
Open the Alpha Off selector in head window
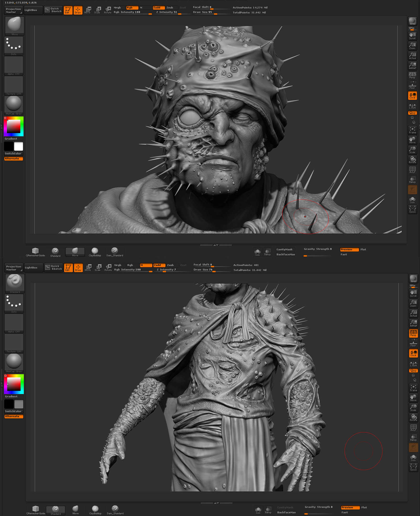click(x=14, y=66)
